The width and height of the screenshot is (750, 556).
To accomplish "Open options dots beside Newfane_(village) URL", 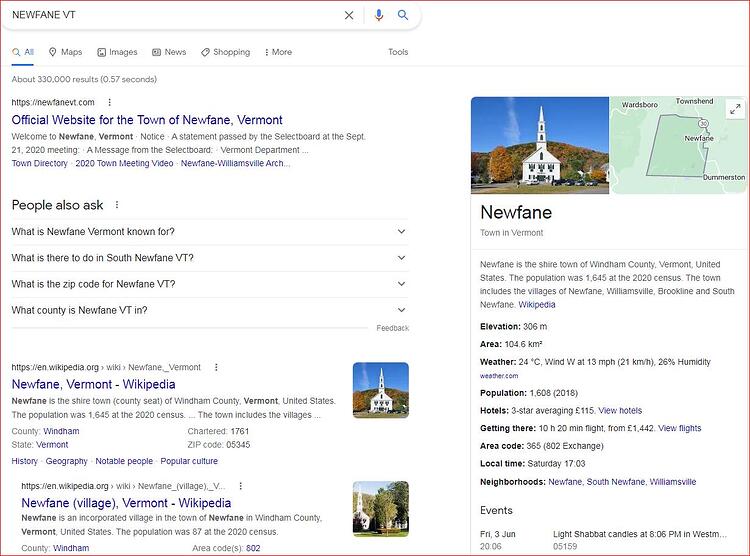I will 241,486.
